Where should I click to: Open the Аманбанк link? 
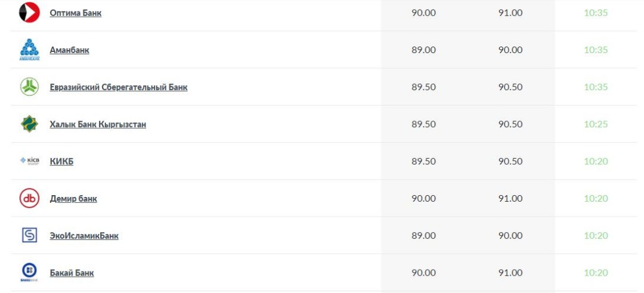pyautogui.click(x=69, y=50)
